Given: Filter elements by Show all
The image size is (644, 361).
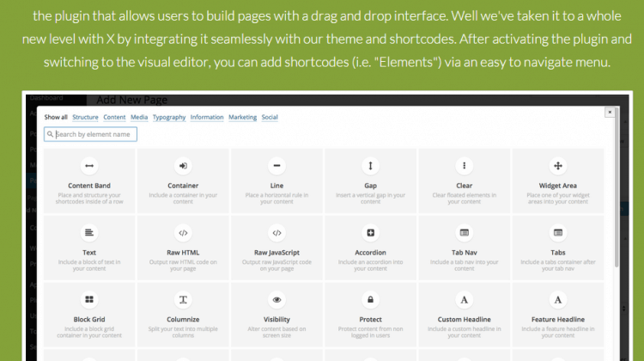Looking at the screenshot, I should [x=56, y=117].
